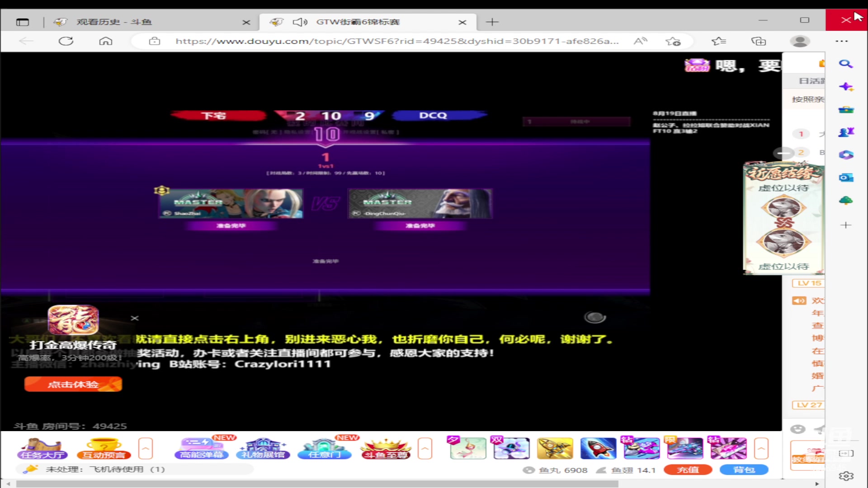Image resolution: width=868 pixels, height=488 pixels.
Task: Close the GTW街霸6锦标赛 tab
Action: (x=462, y=22)
